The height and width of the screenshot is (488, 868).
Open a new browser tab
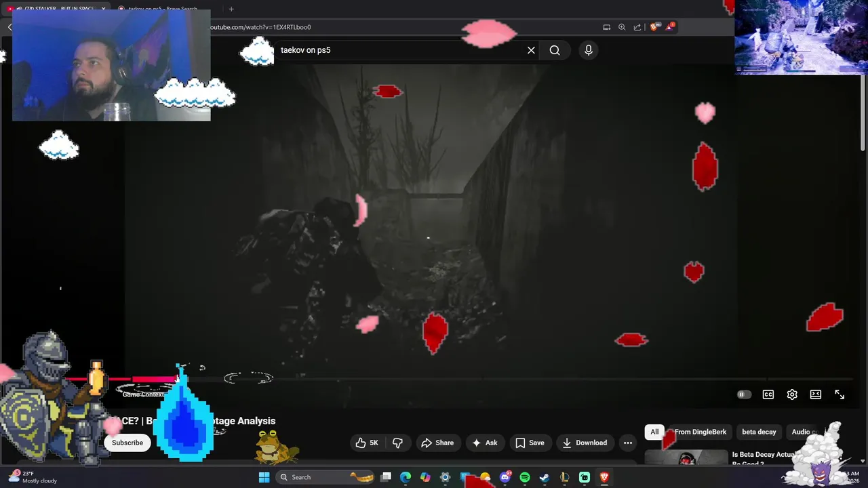tap(231, 9)
